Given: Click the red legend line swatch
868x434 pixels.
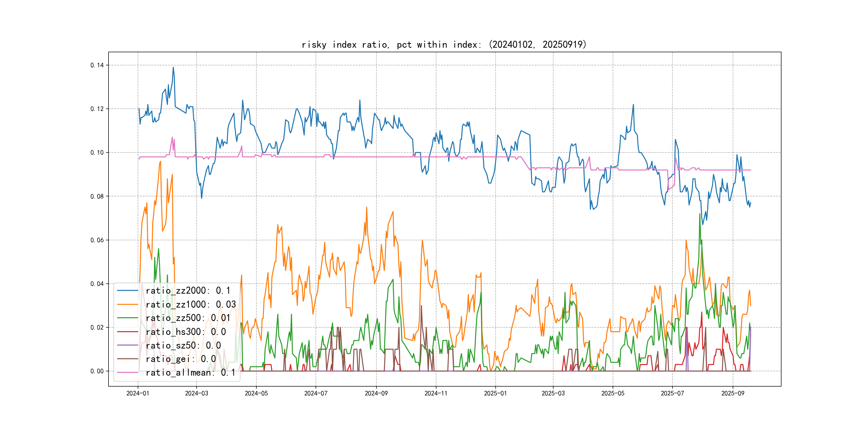Looking at the screenshot, I should [127, 332].
